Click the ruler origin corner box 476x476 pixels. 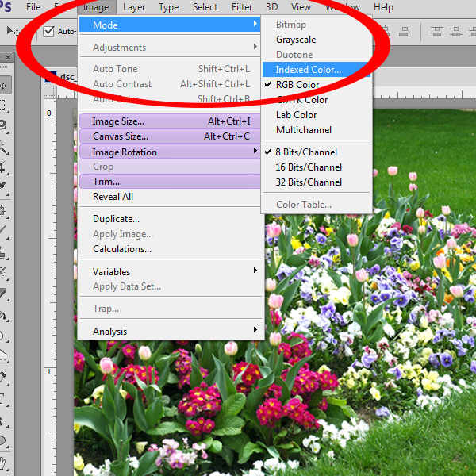(51, 92)
